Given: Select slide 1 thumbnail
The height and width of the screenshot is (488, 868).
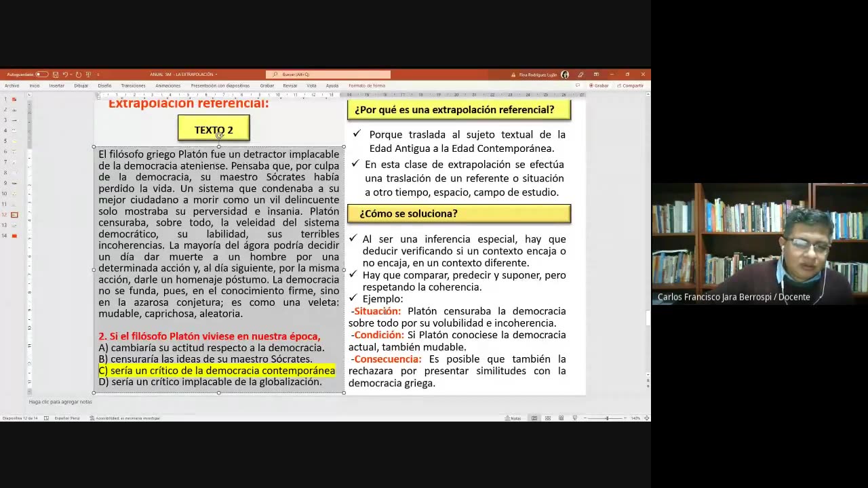Looking at the screenshot, I should click(x=14, y=99).
